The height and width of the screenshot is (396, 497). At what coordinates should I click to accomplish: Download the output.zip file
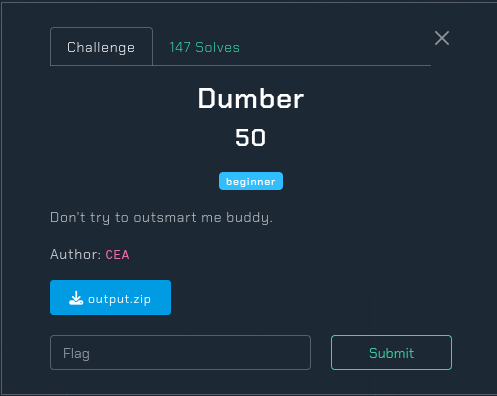tap(110, 297)
